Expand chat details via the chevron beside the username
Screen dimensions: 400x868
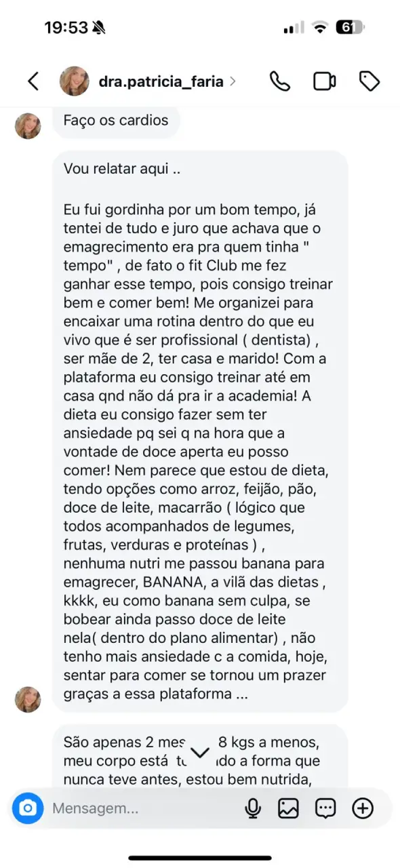(233, 81)
